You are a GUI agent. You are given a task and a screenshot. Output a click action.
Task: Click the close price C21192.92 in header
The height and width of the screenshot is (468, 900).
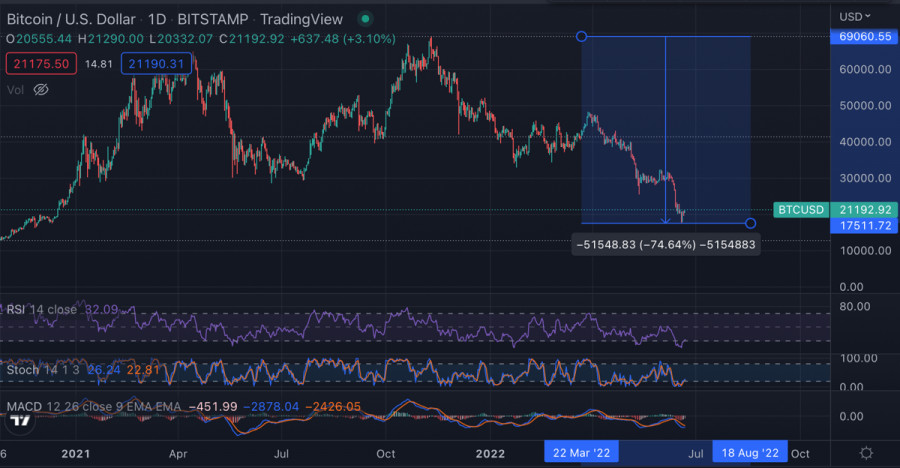253,39
